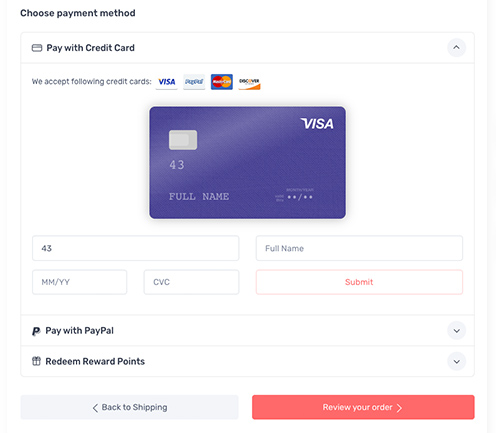Submit the credit card details
Image resolution: width=496 pixels, height=433 pixels.
click(x=359, y=282)
